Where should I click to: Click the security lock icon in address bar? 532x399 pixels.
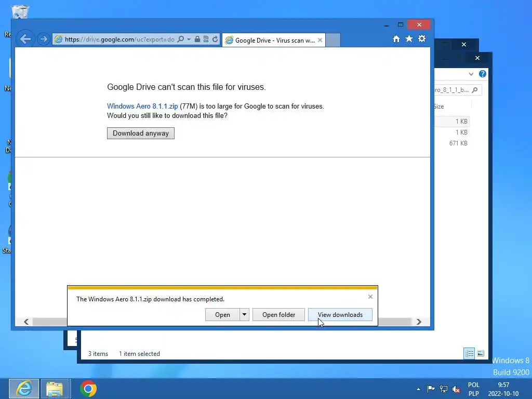pyautogui.click(x=197, y=39)
